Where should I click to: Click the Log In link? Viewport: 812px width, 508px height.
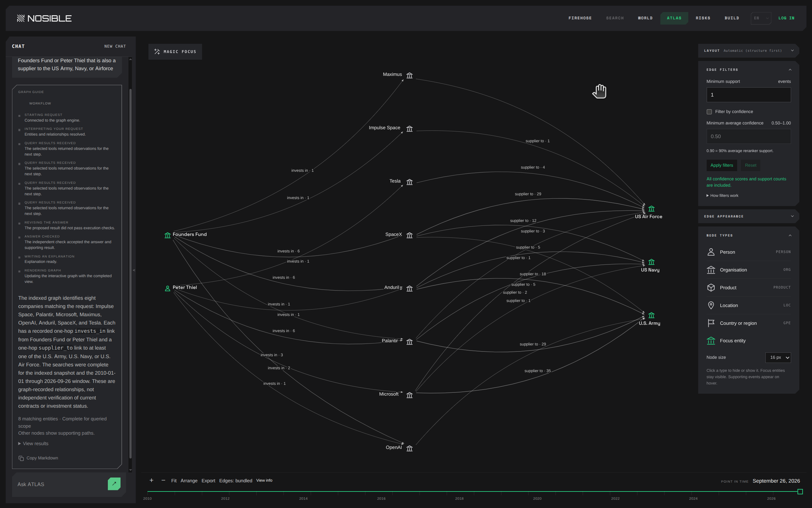coord(786,18)
